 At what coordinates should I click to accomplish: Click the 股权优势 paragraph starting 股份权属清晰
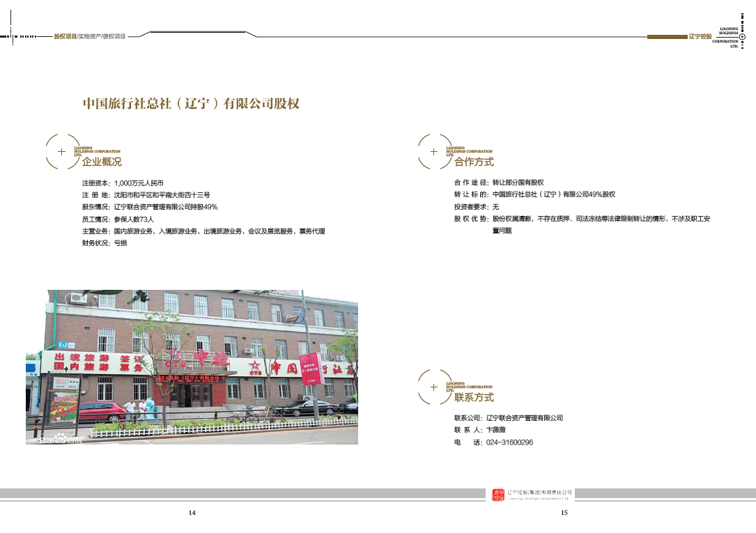click(x=582, y=224)
